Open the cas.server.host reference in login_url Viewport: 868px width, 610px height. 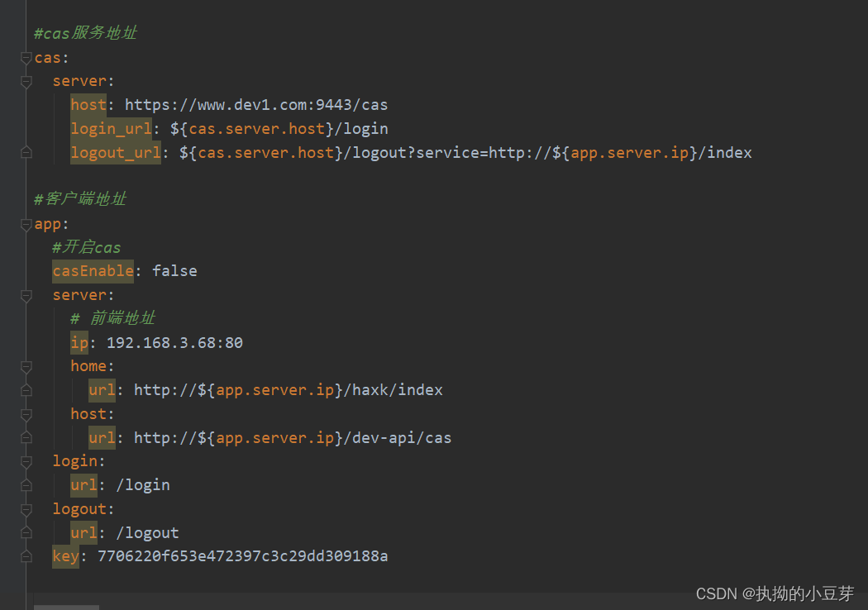(x=255, y=128)
